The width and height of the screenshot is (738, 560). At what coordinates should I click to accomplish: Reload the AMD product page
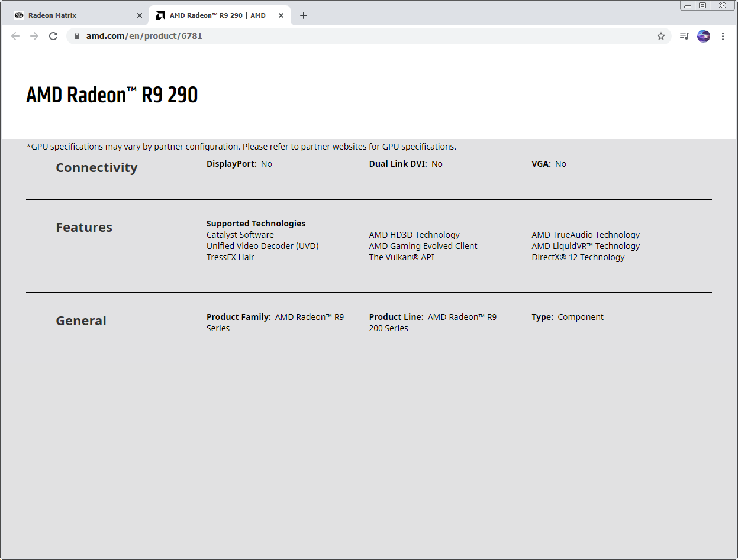pos(53,36)
